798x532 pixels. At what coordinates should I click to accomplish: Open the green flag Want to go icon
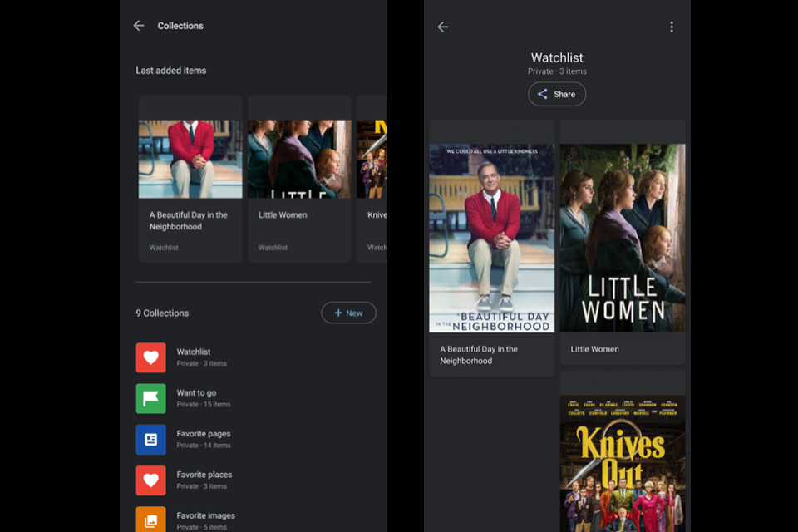click(150, 399)
